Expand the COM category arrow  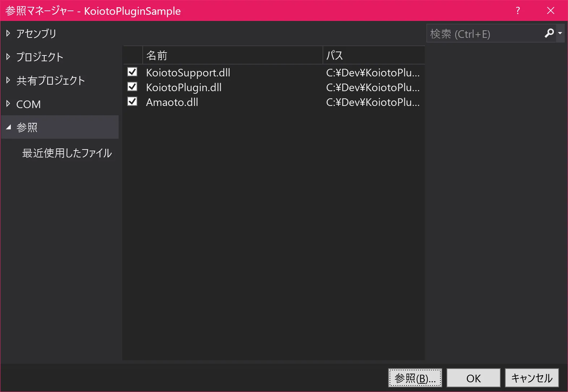click(8, 104)
